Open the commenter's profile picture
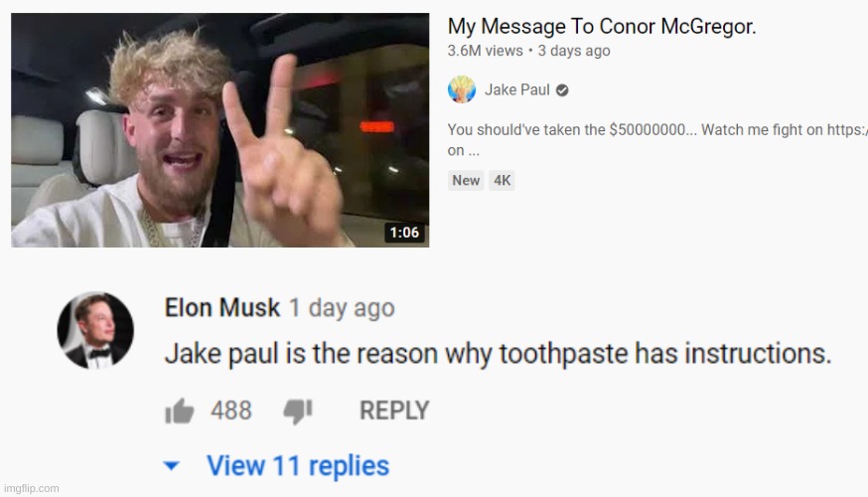The image size is (868, 497). click(x=95, y=330)
